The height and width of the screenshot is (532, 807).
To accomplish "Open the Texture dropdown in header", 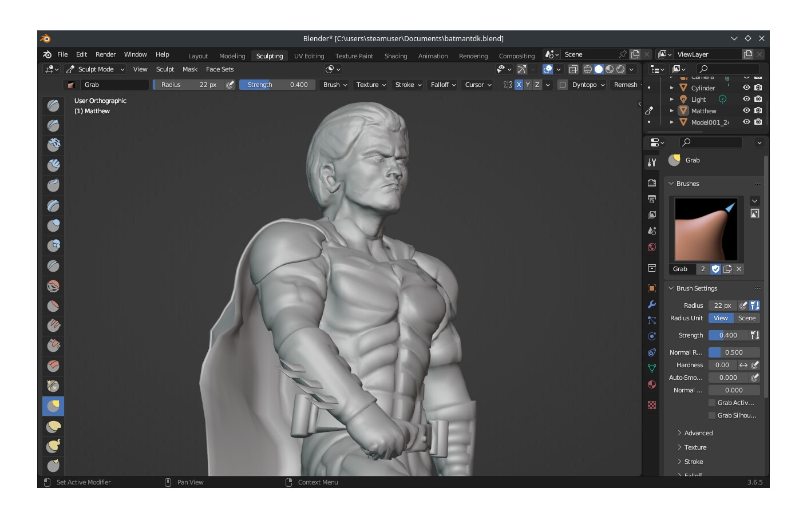I will (x=371, y=85).
